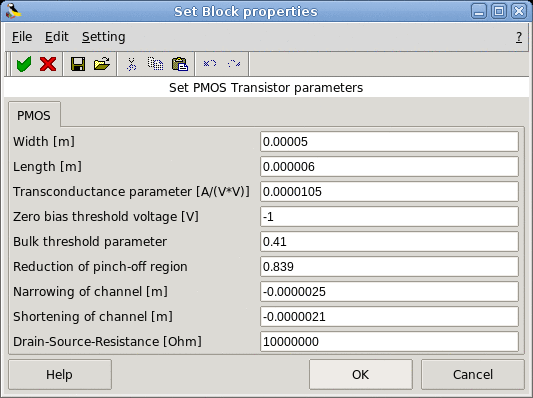Click the green checkmark accept icon
This screenshot has height=398, width=533.
[x=24, y=64]
